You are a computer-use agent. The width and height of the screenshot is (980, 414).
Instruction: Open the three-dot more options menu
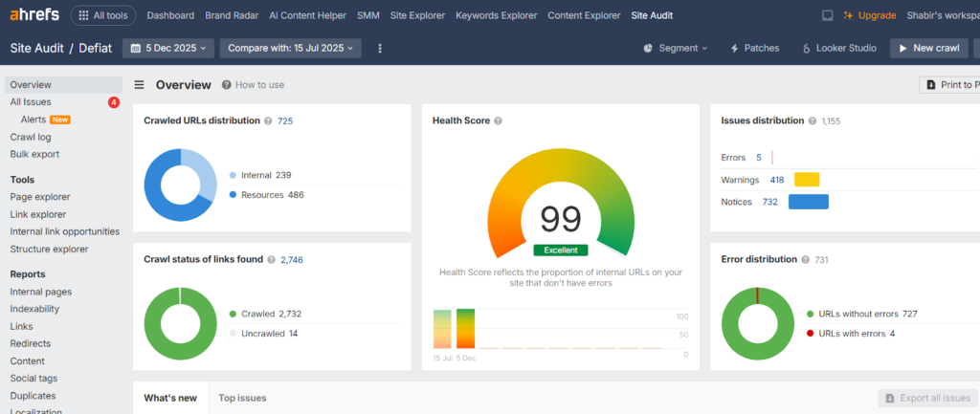point(380,48)
